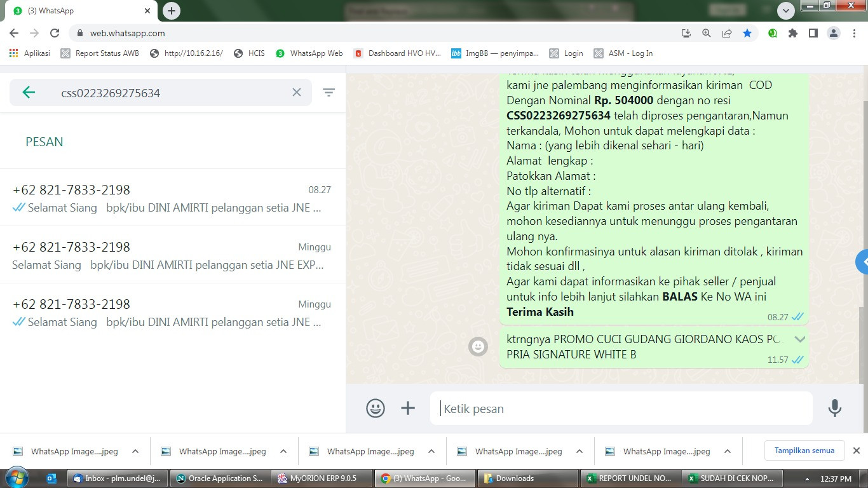Click the bold Rp. 504000 amount
Image resolution: width=868 pixels, height=488 pixels.
[624, 100]
